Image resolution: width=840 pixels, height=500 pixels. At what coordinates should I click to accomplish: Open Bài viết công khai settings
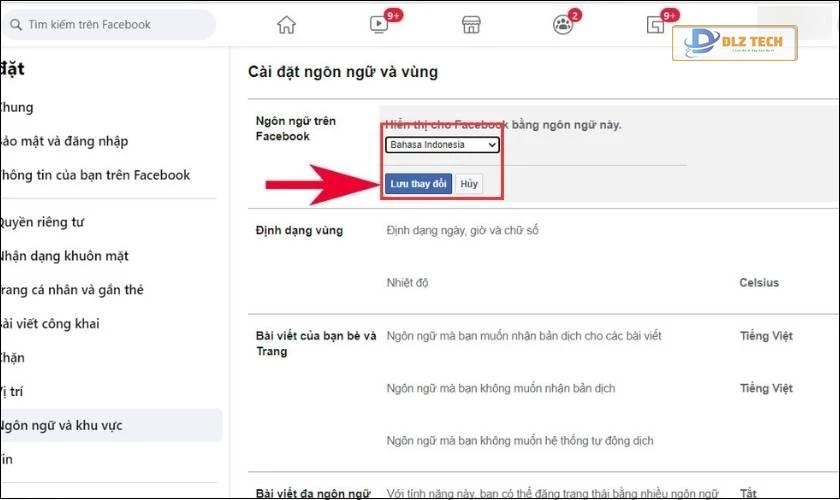click(x=50, y=324)
